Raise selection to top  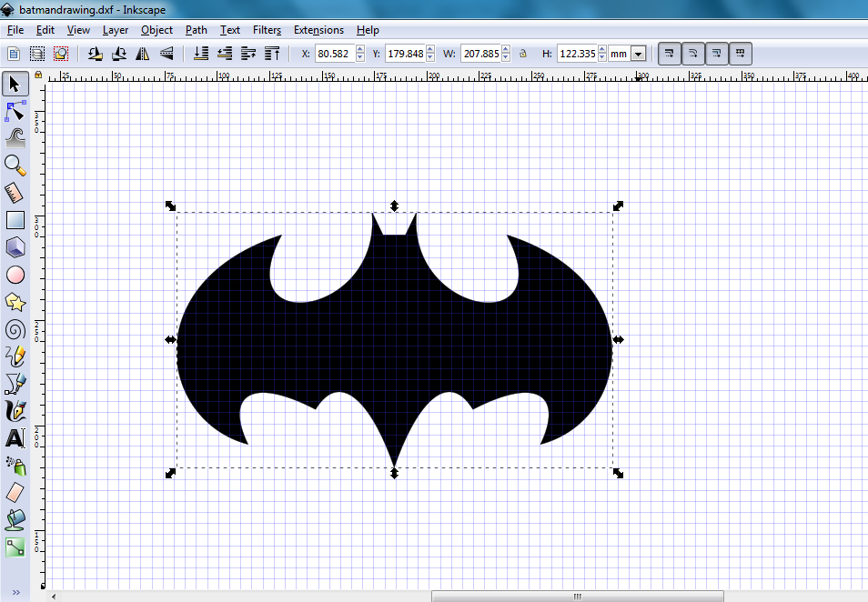tap(272, 54)
